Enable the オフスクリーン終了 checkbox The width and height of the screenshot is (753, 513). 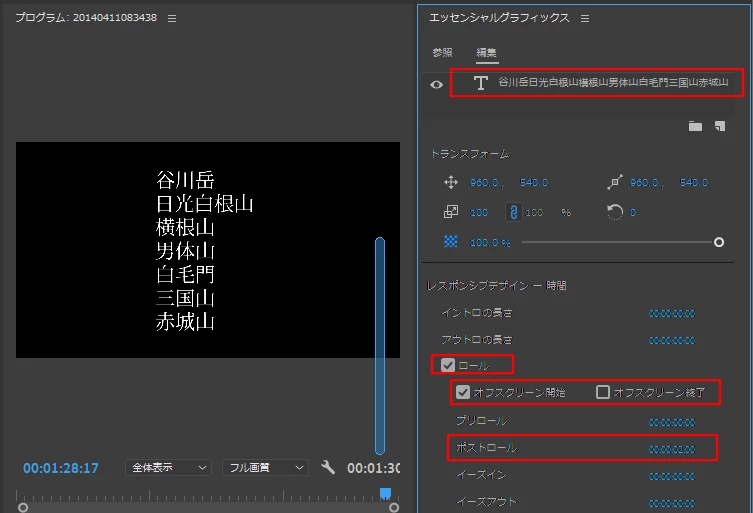click(x=603, y=392)
